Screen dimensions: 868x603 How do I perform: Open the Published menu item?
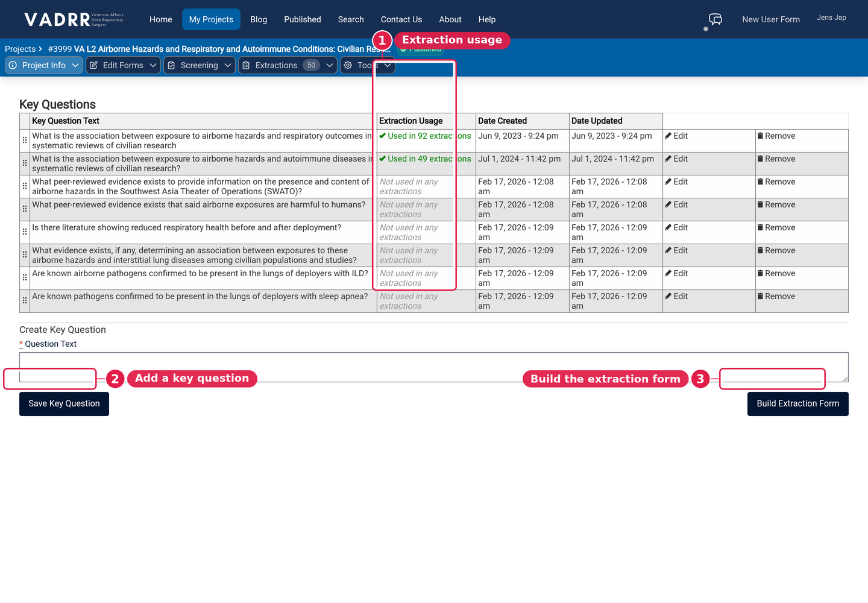pyautogui.click(x=303, y=19)
